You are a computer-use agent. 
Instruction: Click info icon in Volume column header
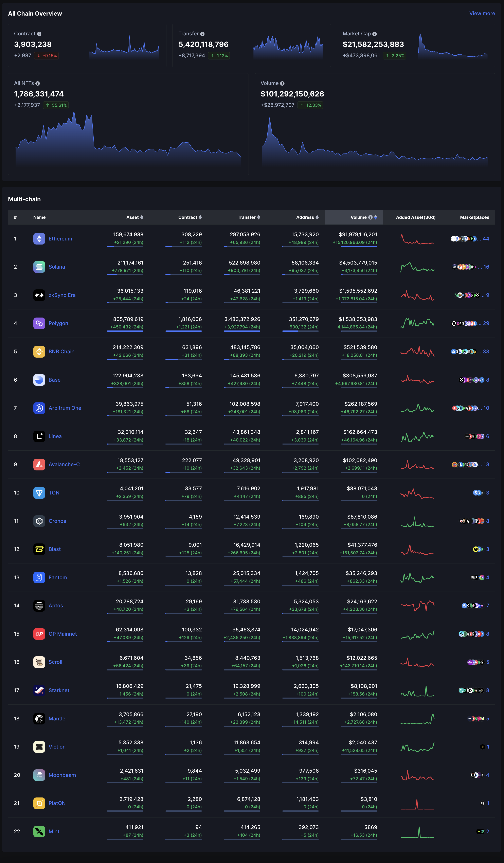[x=370, y=217]
